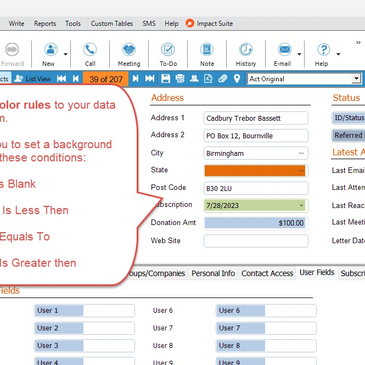The width and height of the screenshot is (365, 365).
Task: Switch to the Groups/Companies tab
Action: 157,273
